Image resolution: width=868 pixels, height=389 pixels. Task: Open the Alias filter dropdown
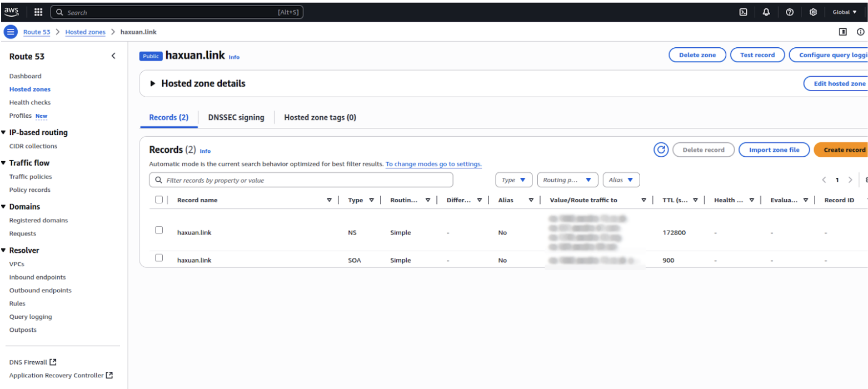[621, 180]
